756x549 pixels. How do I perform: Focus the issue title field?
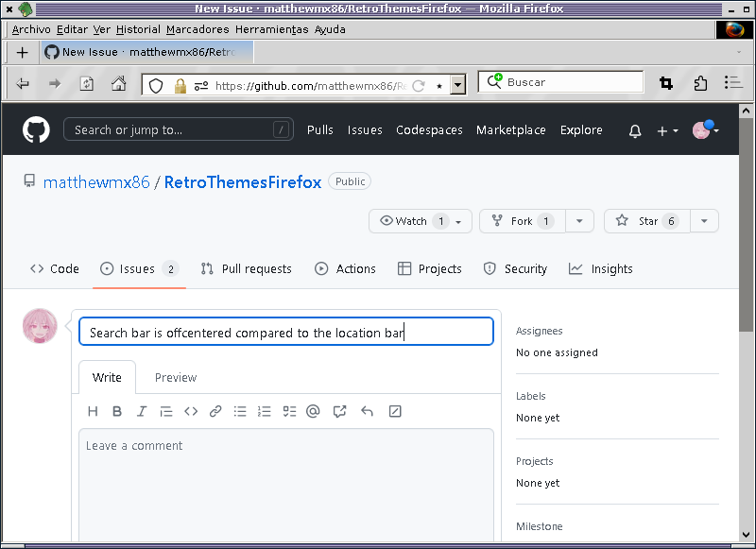286,331
